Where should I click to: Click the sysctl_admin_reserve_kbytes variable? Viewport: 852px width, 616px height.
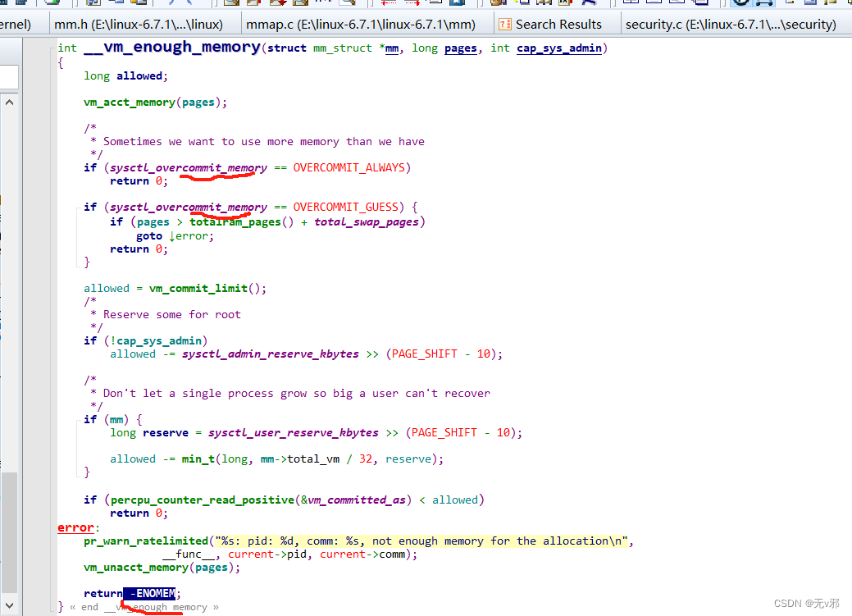pos(270,354)
